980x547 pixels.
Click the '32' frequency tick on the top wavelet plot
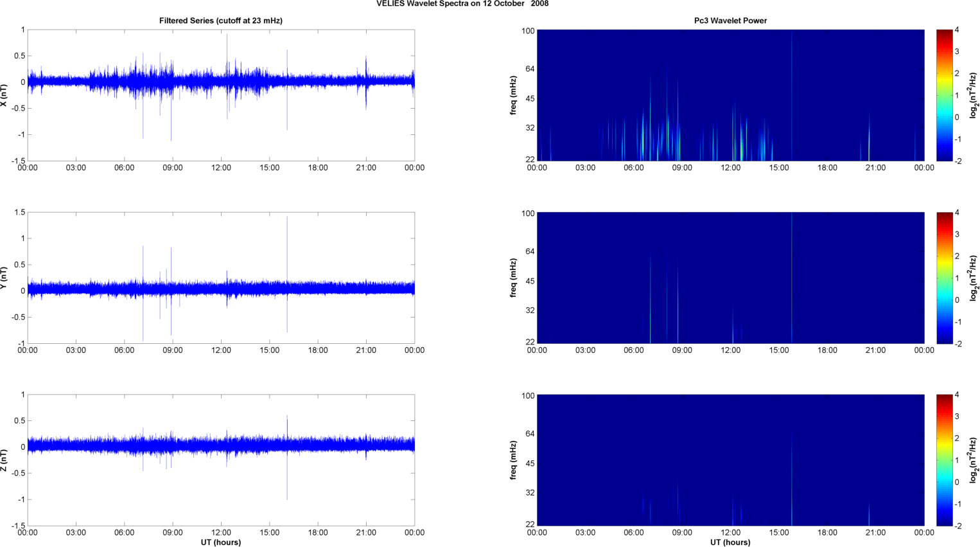530,128
